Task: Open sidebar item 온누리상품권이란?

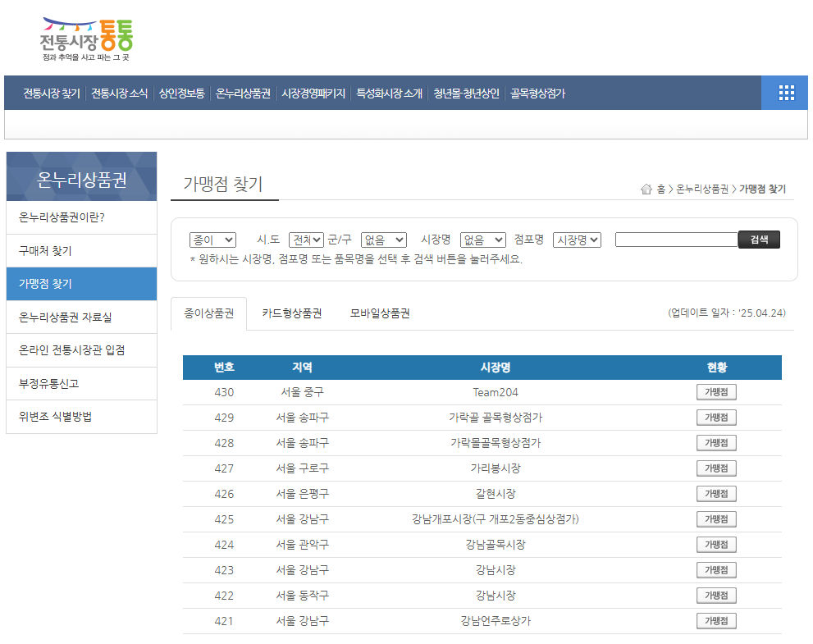Action: [x=81, y=217]
